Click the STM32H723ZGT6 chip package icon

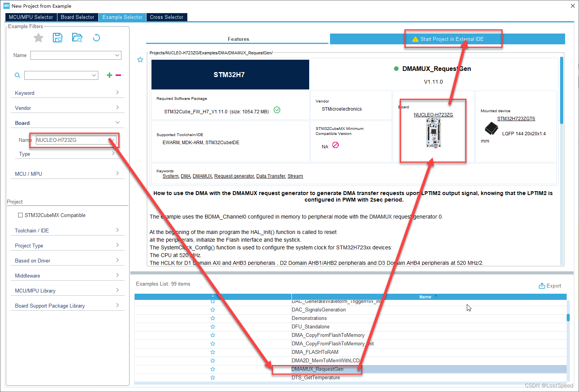pos(491,128)
